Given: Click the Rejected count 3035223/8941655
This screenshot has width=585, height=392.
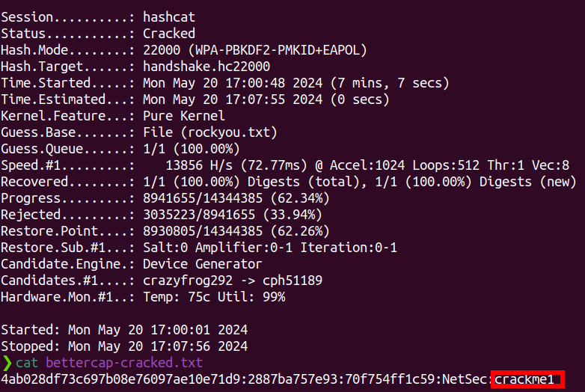Looking at the screenshot, I should [203, 215].
